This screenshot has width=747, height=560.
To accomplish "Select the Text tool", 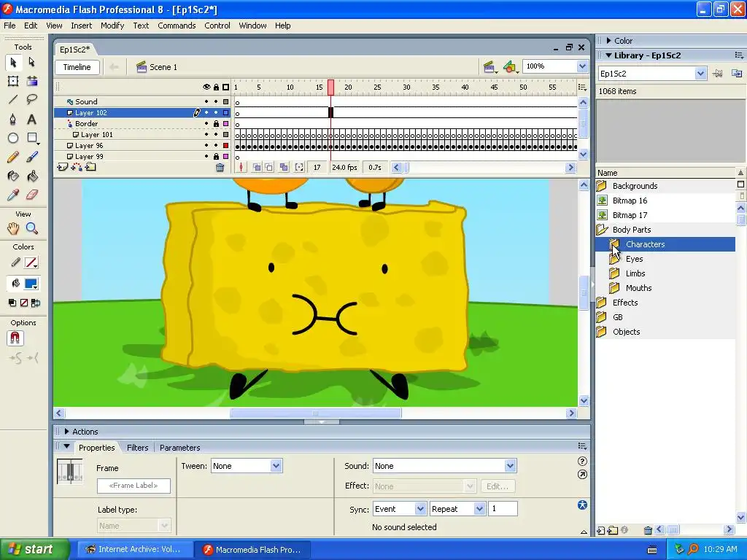I will (x=32, y=119).
